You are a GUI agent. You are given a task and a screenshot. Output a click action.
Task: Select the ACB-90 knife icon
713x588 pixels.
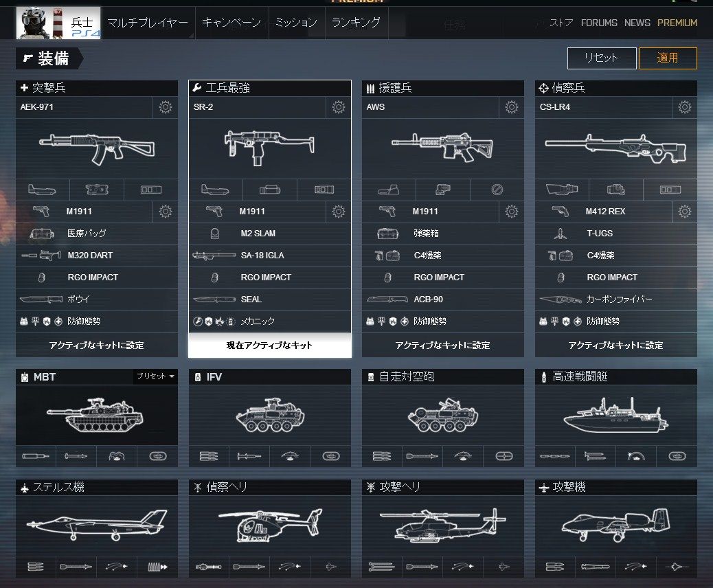[x=387, y=299]
